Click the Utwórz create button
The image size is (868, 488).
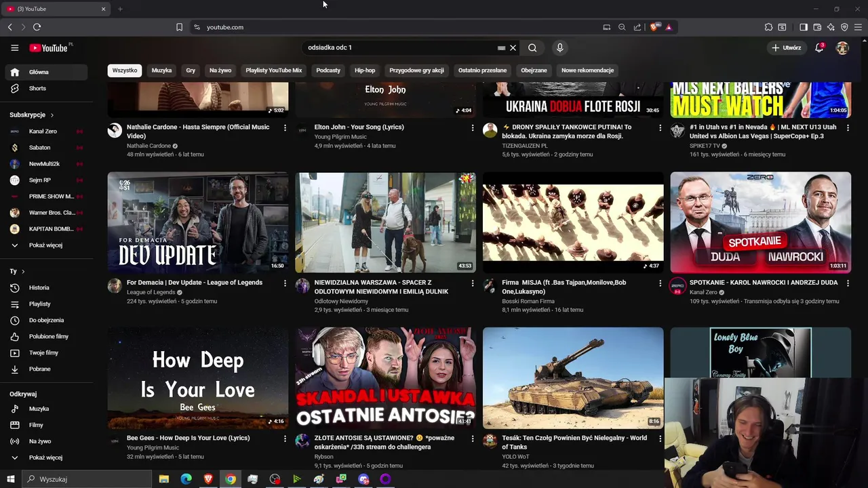(787, 47)
